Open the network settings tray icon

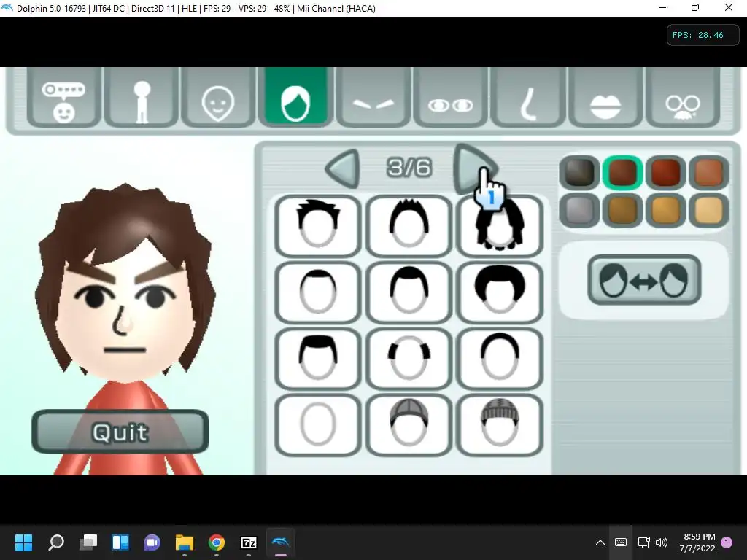coord(644,542)
